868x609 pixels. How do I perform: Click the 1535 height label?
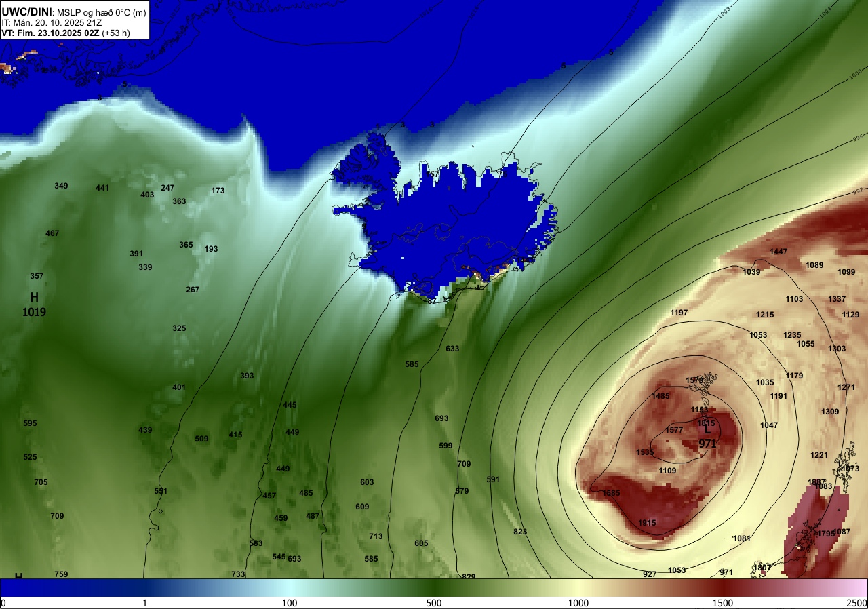pyautogui.click(x=645, y=452)
